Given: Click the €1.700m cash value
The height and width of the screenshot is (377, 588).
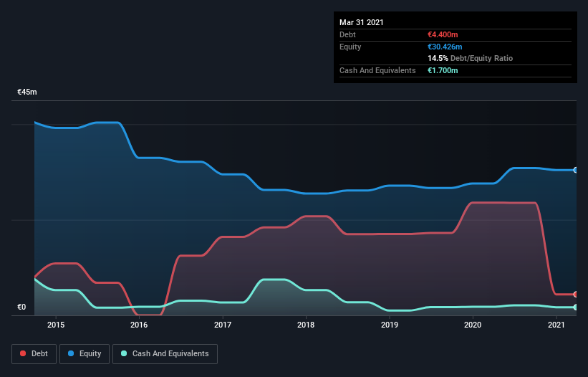Looking at the screenshot, I should click(443, 70).
